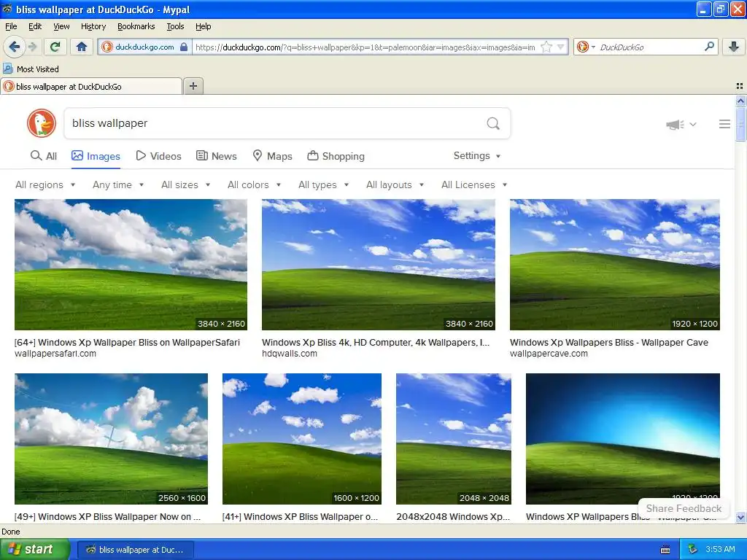Open the 2560 × 1600 Bliss thumbnail
Screen dimensions: 747x560
click(x=111, y=438)
